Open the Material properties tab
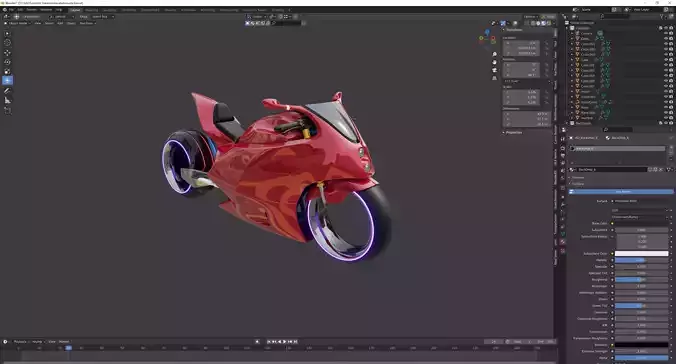The width and height of the screenshot is (676, 364). tap(563, 242)
